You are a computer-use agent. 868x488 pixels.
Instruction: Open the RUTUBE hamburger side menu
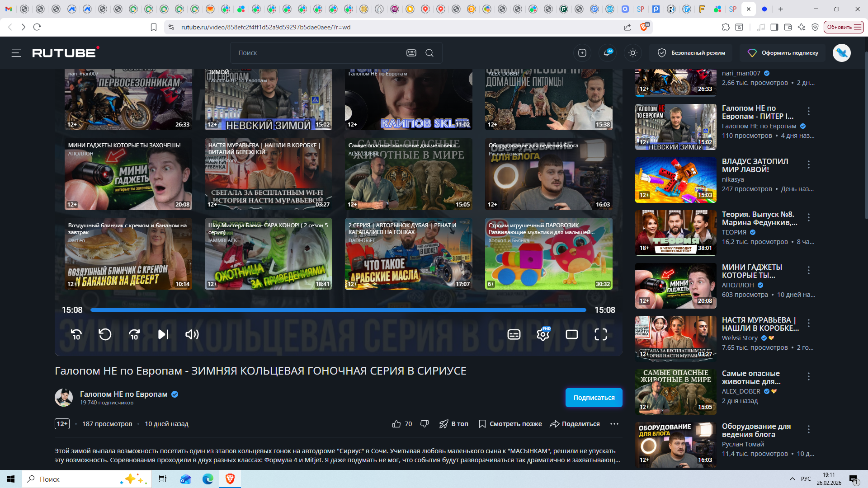16,53
